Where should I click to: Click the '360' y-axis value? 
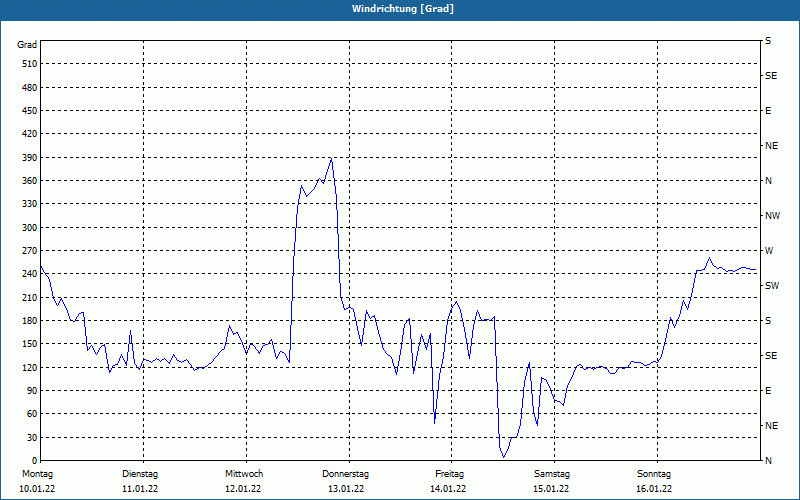(30, 181)
